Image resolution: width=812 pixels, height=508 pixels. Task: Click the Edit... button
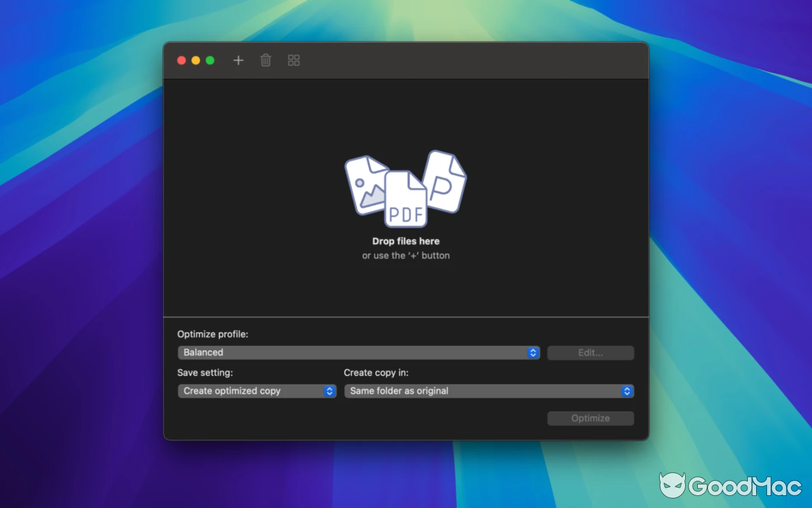590,352
